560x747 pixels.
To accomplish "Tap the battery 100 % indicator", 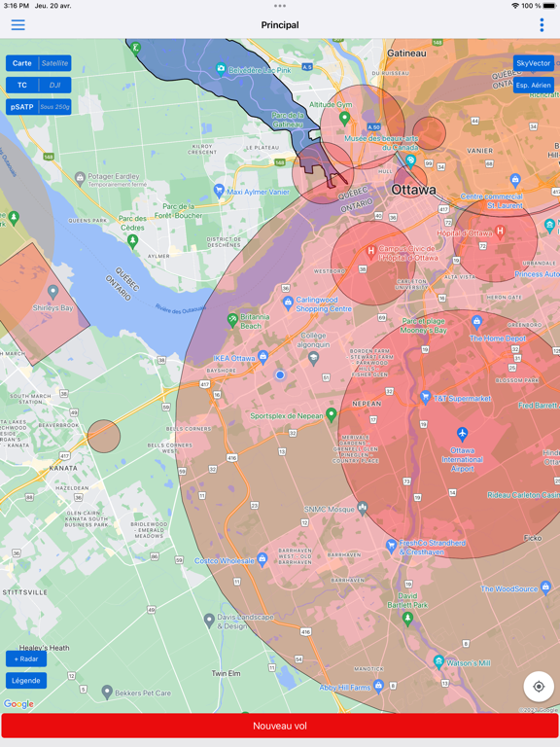I will coord(539,6).
